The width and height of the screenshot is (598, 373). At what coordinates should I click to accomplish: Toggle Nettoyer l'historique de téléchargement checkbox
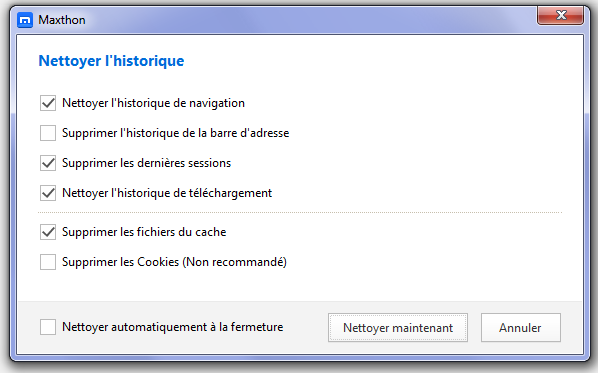pos(48,193)
